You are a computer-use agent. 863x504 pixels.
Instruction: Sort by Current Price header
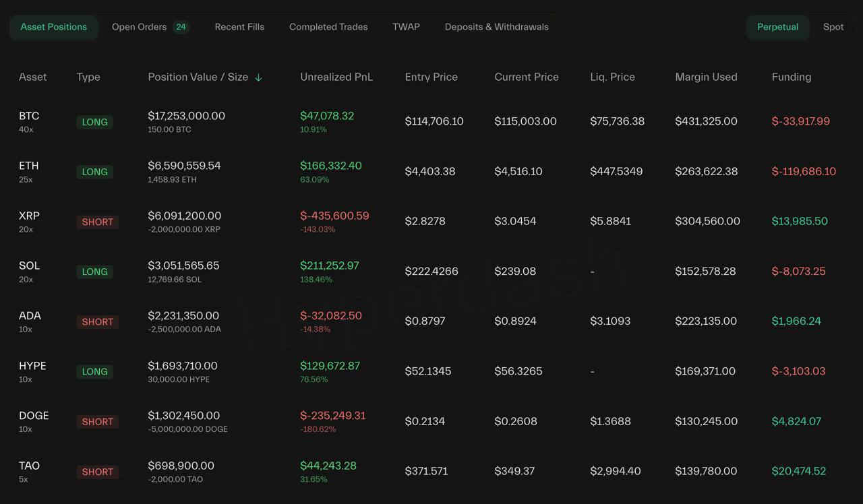click(x=527, y=77)
